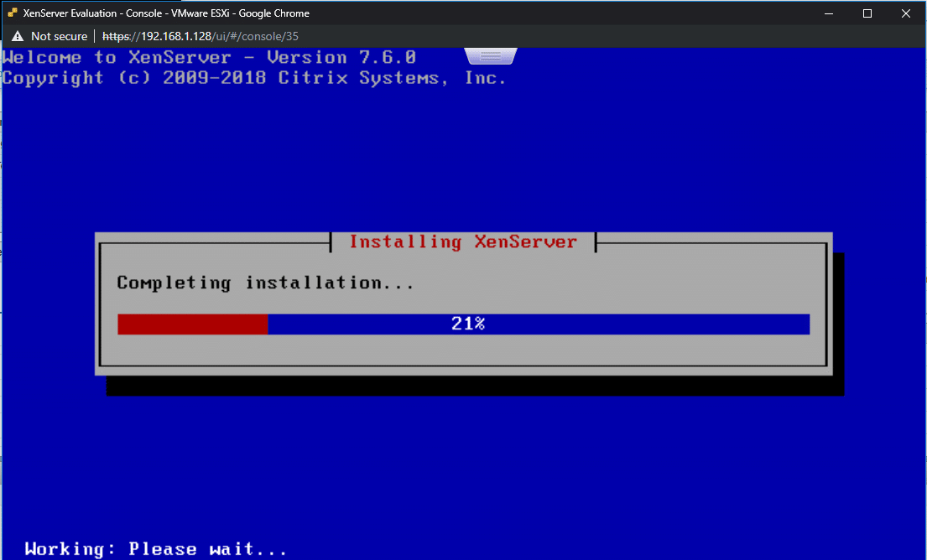Open the VMware console toolbar pull-down handle
927x560 pixels.
point(491,56)
